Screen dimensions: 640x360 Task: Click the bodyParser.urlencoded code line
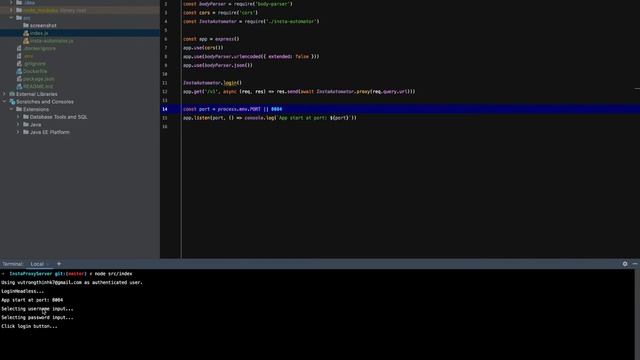(x=251, y=57)
